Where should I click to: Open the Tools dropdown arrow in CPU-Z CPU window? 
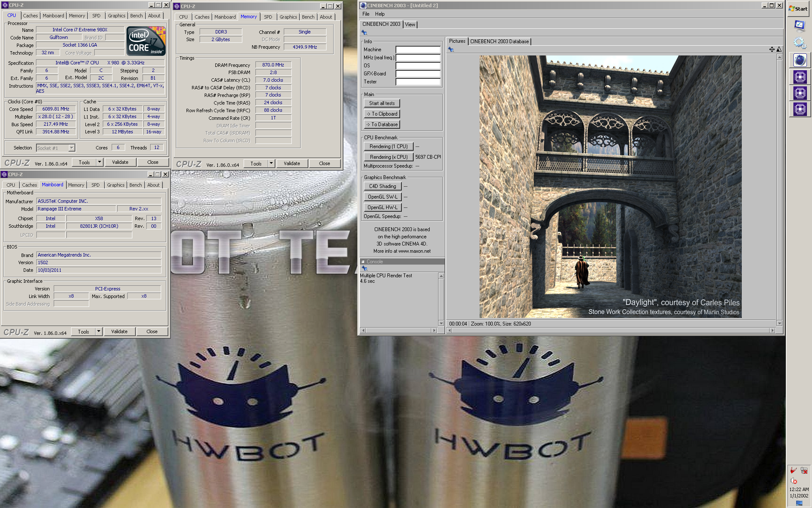pyautogui.click(x=99, y=162)
